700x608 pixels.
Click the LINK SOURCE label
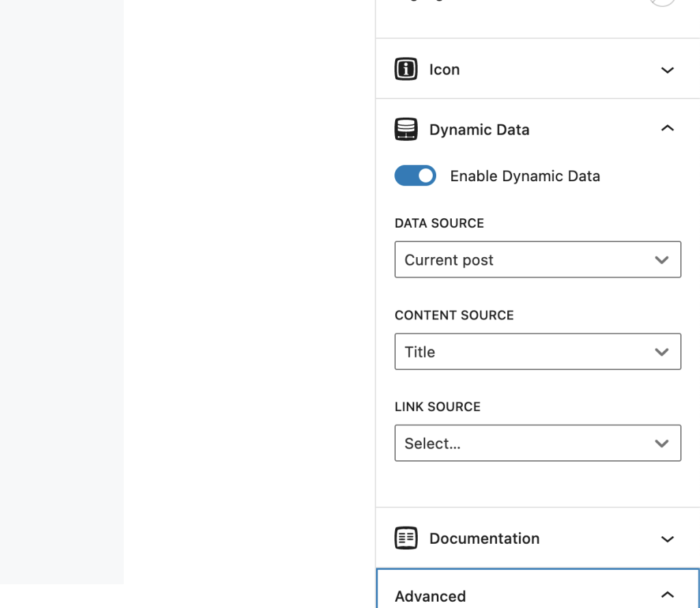click(437, 406)
